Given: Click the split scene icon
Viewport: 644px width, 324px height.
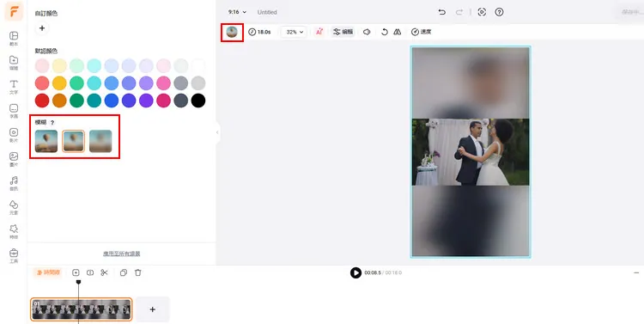Looking at the screenshot, I should [90, 272].
